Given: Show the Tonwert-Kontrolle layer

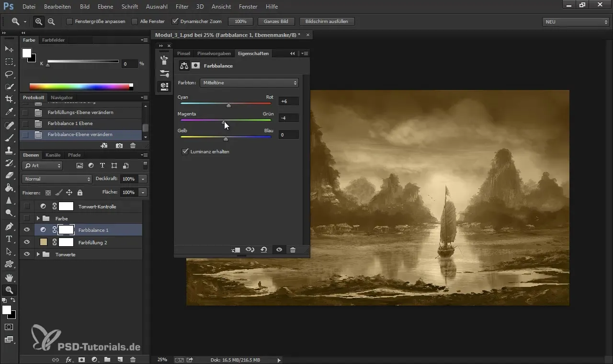Looking at the screenshot, I should (x=27, y=206).
